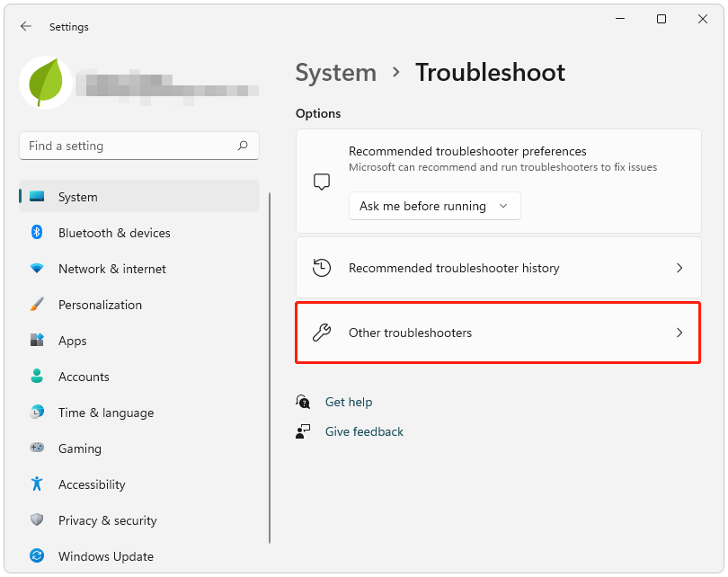Click the Windows Update sync icon
Screen dimensions: 728x577
(x=37, y=555)
